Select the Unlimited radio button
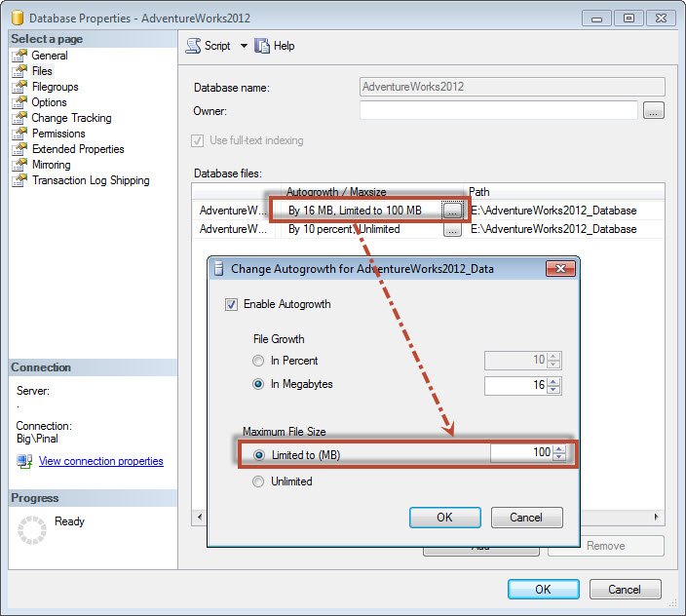Image resolution: width=686 pixels, height=616 pixels. click(258, 481)
